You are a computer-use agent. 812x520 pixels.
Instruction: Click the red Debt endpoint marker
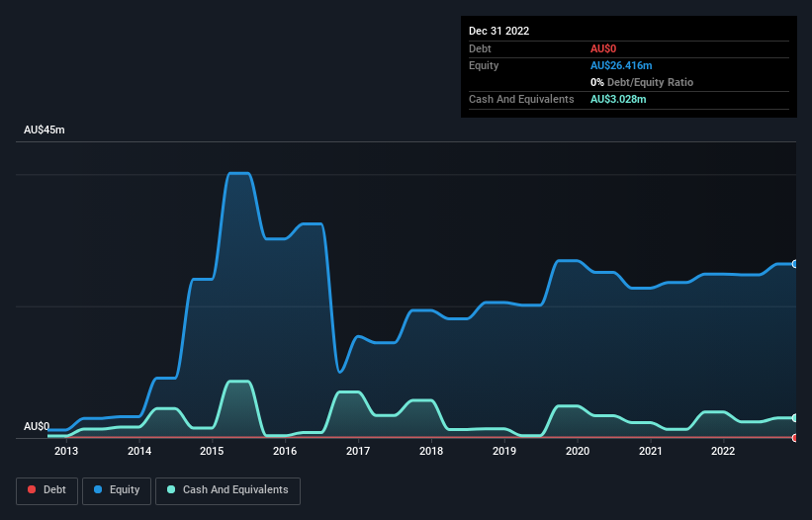pyautogui.click(x=795, y=437)
